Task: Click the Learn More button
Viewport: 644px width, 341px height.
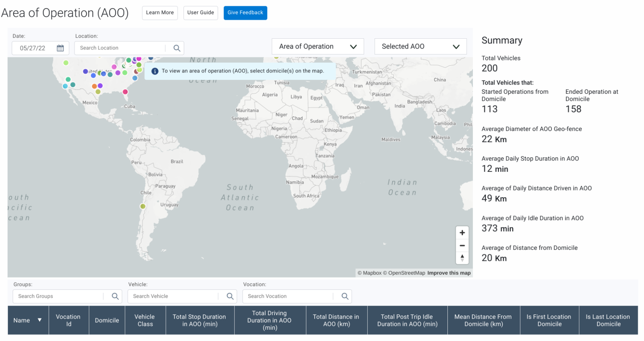Action: [x=160, y=13]
